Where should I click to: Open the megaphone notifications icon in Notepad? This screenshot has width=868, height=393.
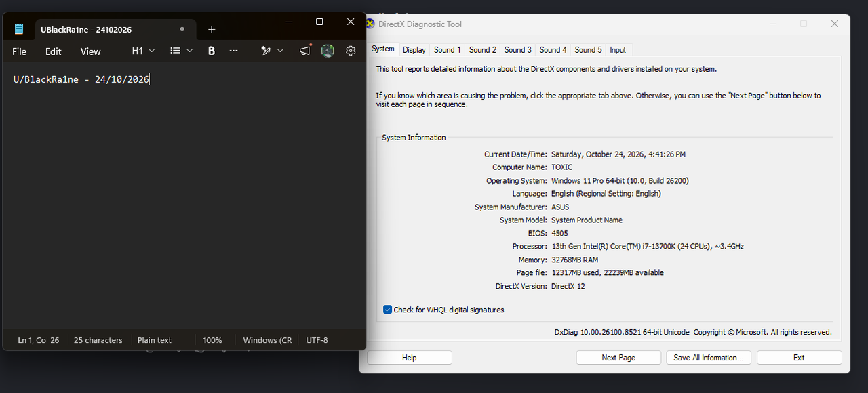pos(305,51)
